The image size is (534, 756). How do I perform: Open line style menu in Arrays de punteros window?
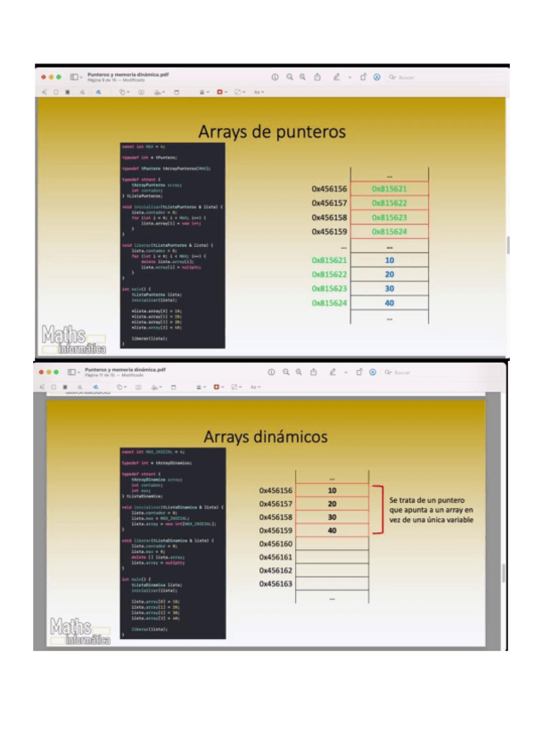(x=204, y=92)
